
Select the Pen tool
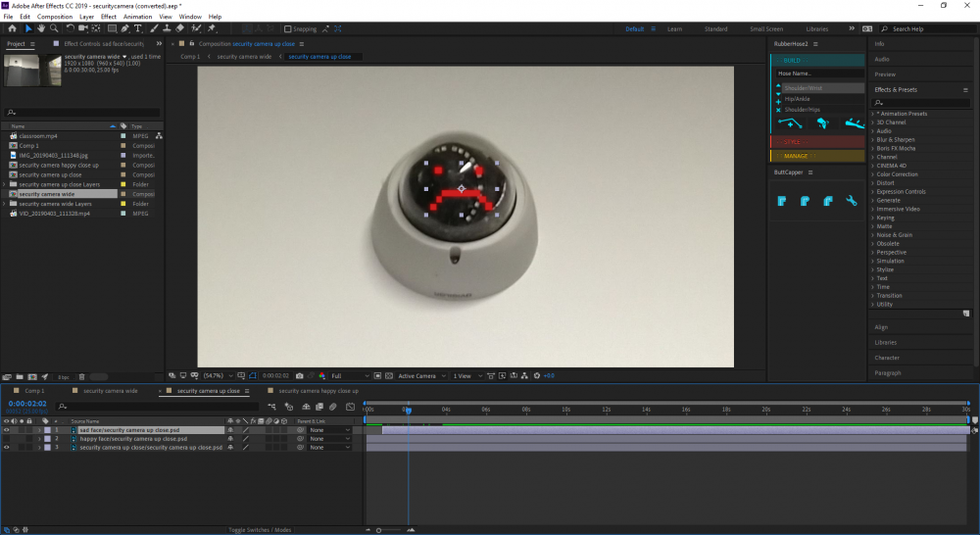pyautogui.click(x=123, y=28)
